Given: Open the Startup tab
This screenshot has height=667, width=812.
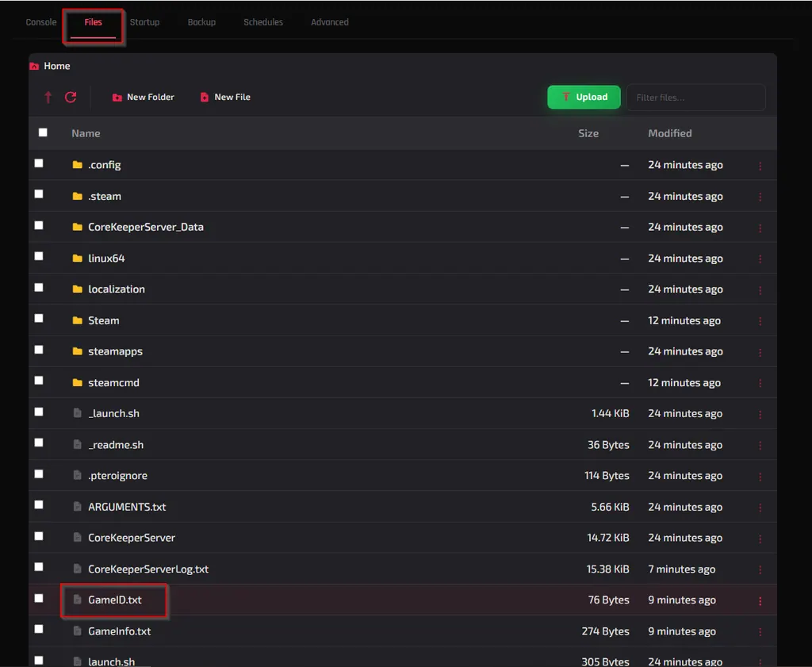Looking at the screenshot, I should click(144, 22).
